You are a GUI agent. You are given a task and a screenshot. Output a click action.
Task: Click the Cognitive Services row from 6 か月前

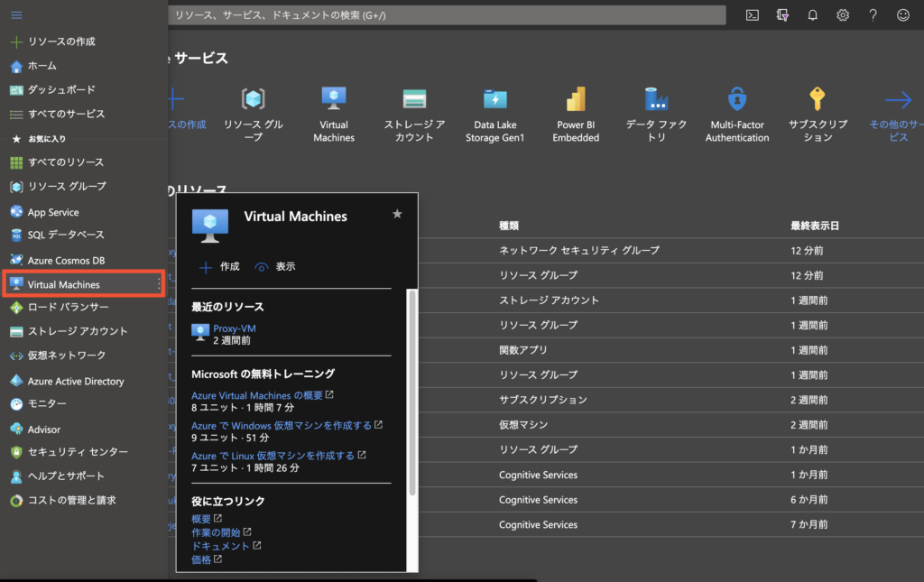(538, 500)
